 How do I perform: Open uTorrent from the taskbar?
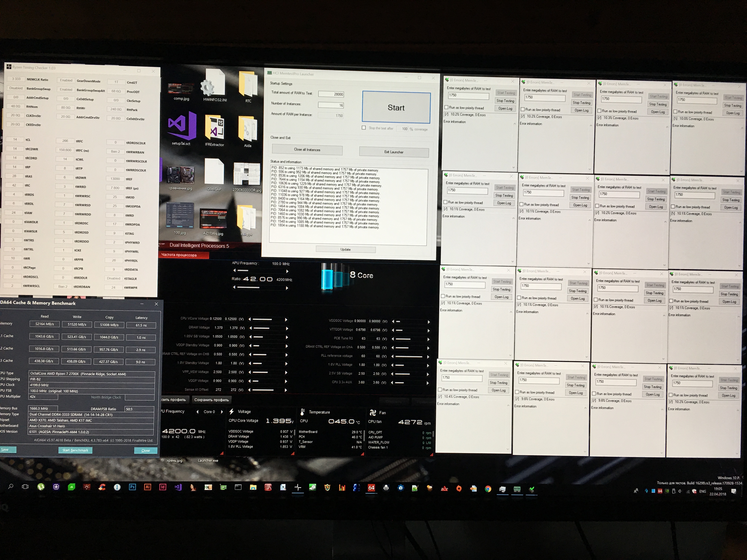[41, 487]
